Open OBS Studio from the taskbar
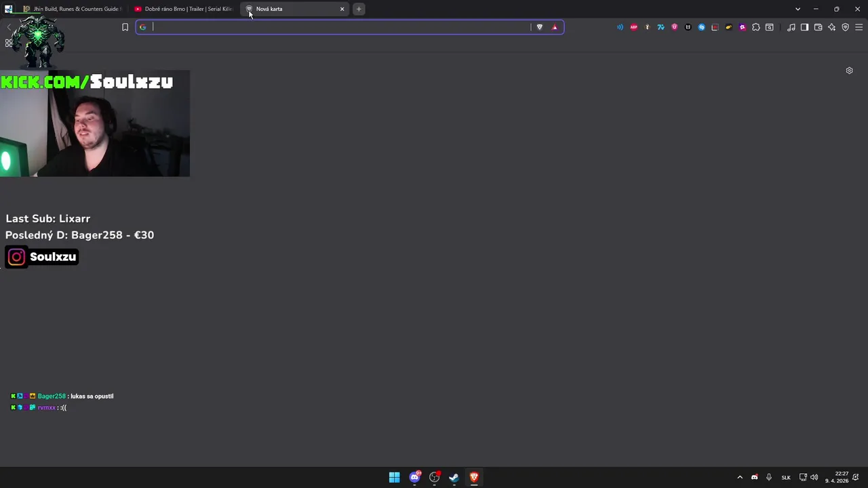The height and width of the screenshot is (488, 868). click(434, 477)
